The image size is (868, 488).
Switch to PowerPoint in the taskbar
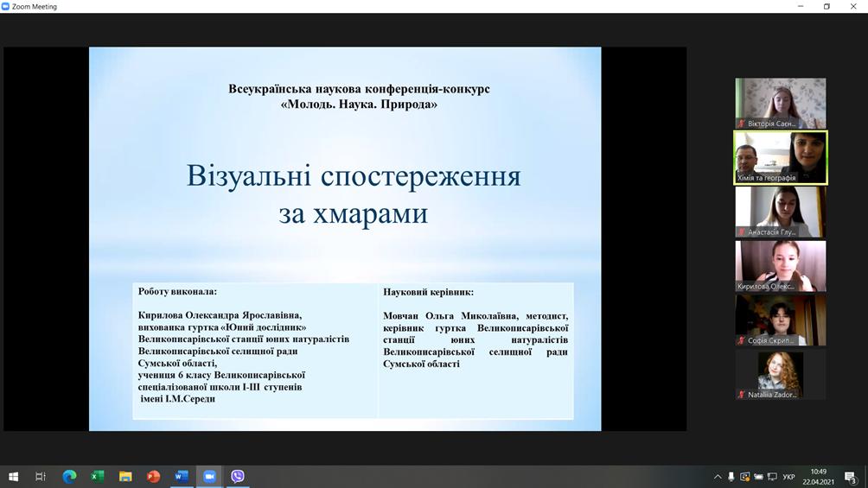(x=153, y=477)
